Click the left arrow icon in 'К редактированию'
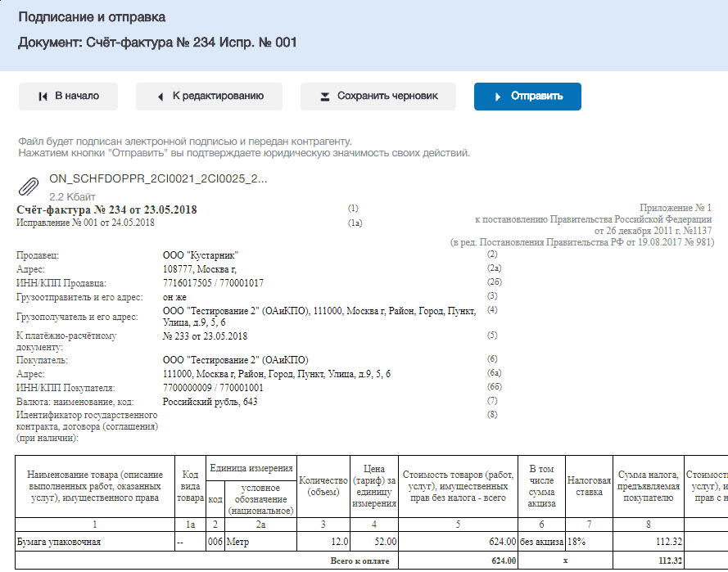This screenshot has height=572, width=728. 161,97
